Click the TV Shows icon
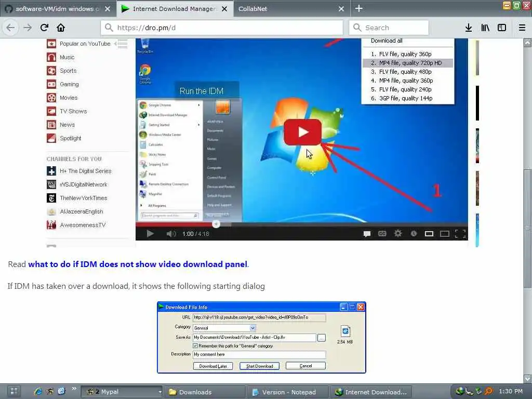Viewport: 532px width, 399px height. coord(51,111)
